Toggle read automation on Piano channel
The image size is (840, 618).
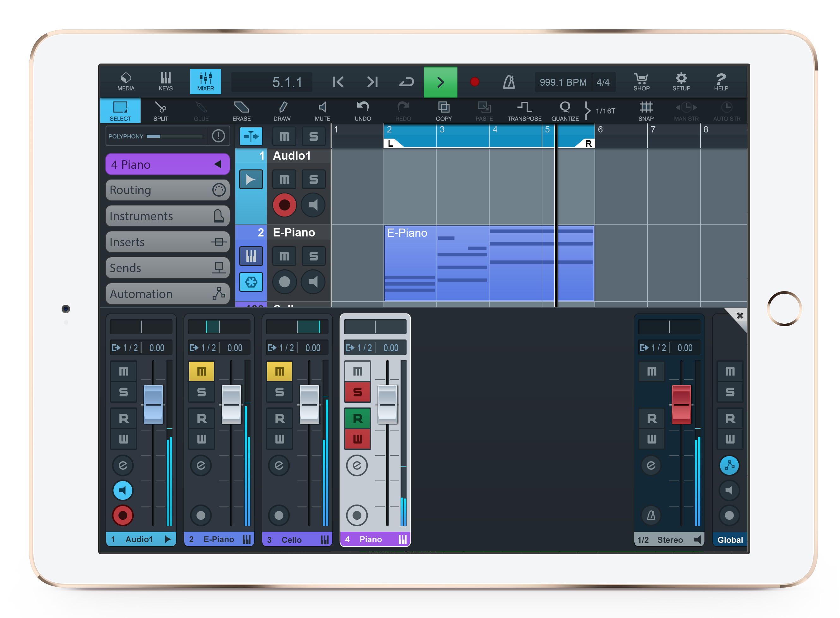point(357,418)
